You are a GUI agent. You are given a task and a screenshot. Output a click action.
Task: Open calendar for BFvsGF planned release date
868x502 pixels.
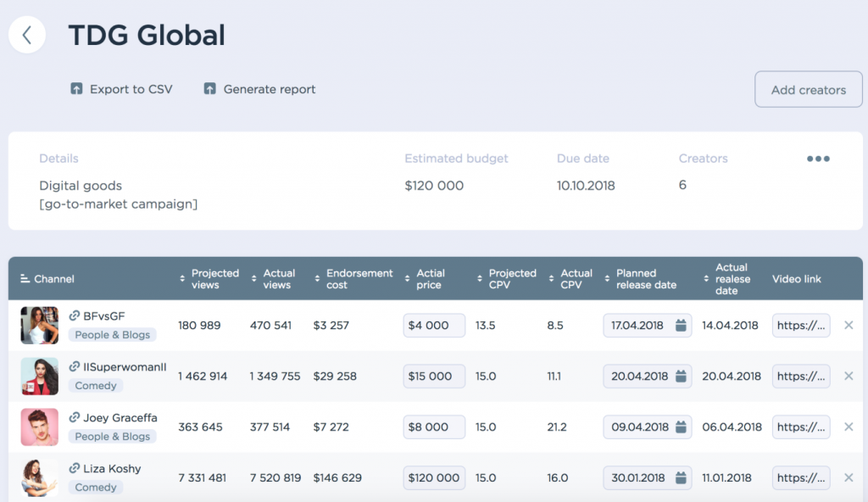click(x=680, y=326)
